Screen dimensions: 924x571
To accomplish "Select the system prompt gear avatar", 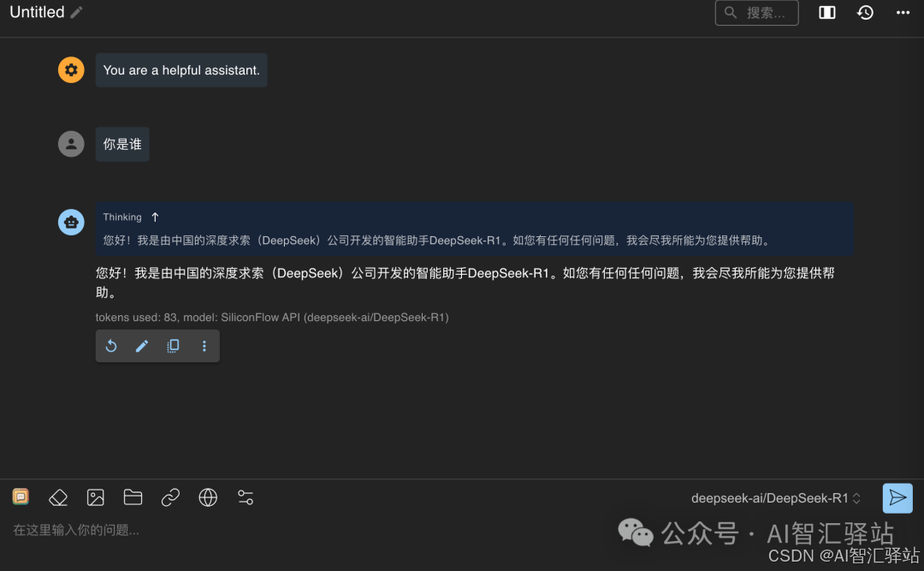I will point(71,69).
